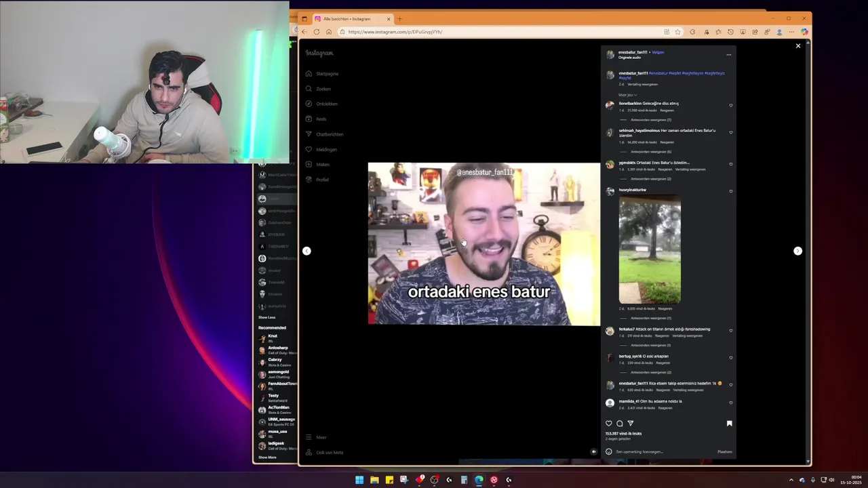Open a new browser tab
This screenshot has height=488, width=868.
(399, 19)
